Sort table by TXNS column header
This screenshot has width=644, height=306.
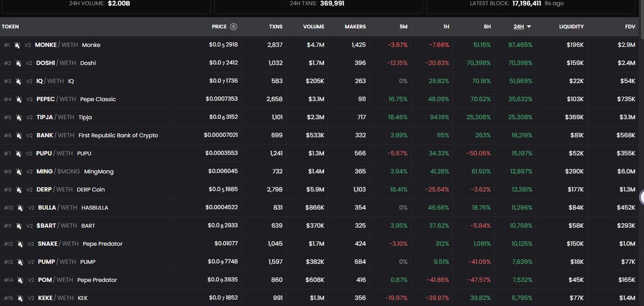(276, 26)
